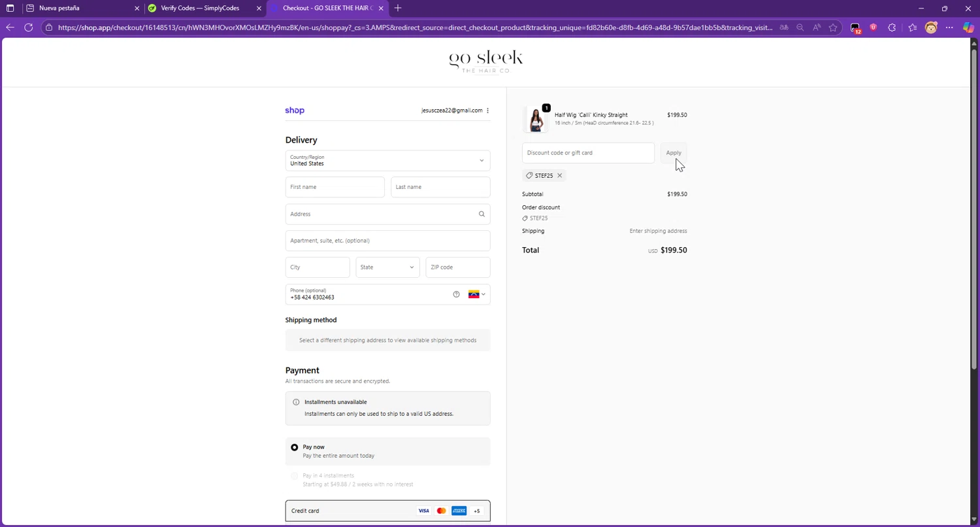Open a new browser tab
The width and height of the screenshot is (980, 527).
398,8
